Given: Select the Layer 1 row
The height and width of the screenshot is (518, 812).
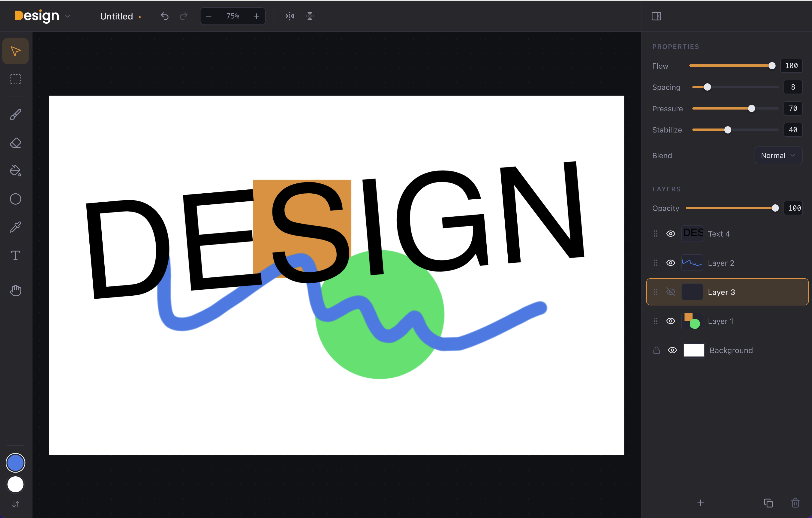Looking at the screenshot, I should (x=727, y=321).
